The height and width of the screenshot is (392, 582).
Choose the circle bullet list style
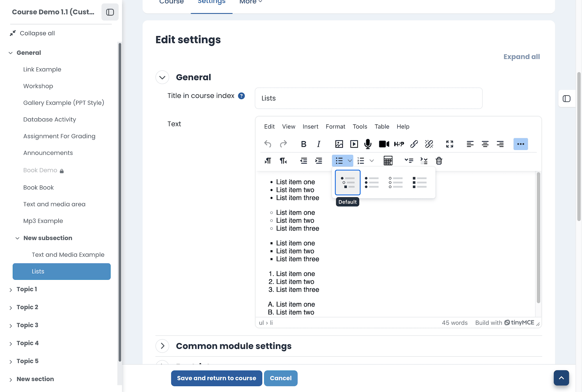tap(395, 182)
